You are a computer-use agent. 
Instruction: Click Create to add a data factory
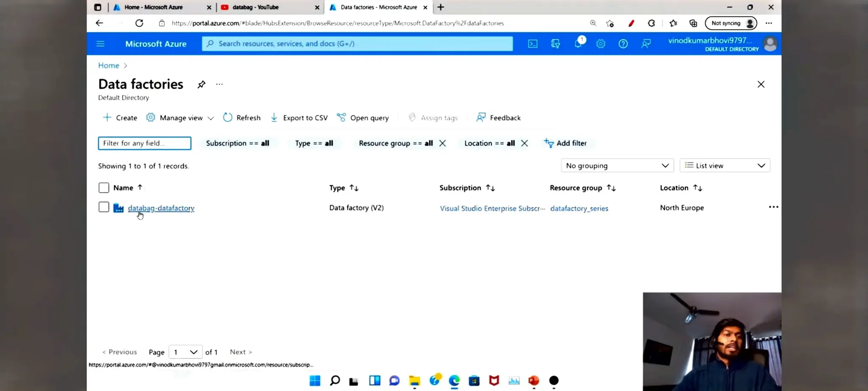(x=120, y=118)
